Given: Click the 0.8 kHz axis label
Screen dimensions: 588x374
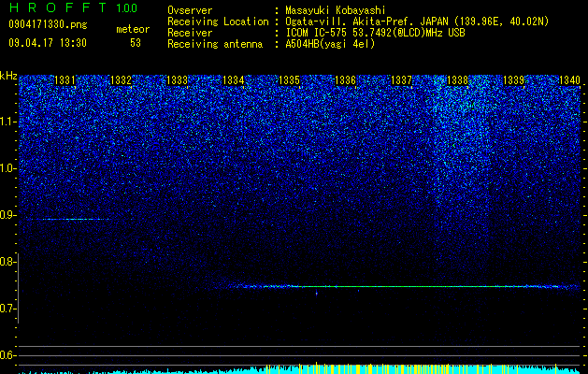Looking at the screenshot, I should 8,262.
